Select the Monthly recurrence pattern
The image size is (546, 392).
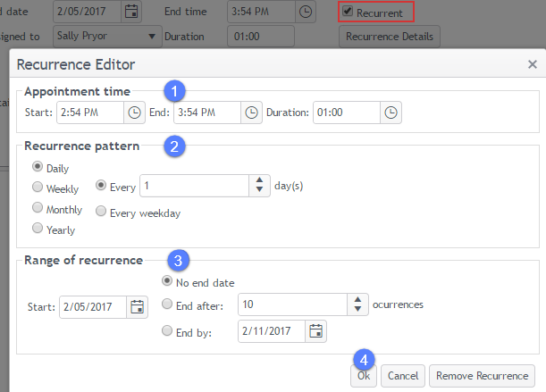pyautogui.click(x=38, y=208)
